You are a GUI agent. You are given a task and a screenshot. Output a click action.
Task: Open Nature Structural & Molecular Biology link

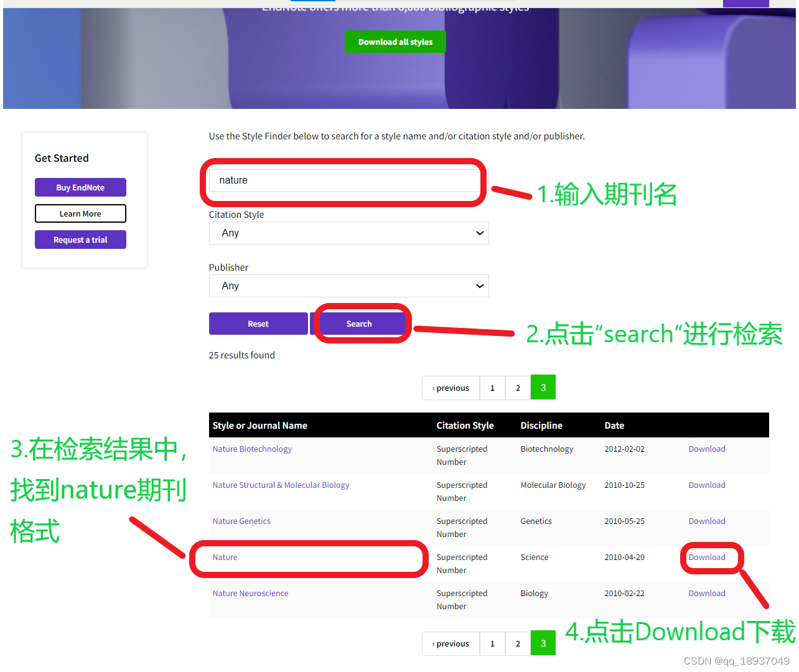281,485
